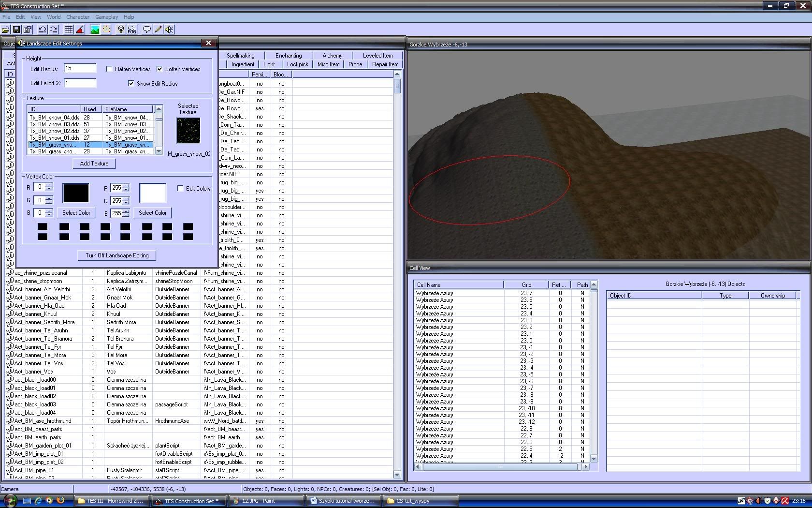The height and width of the screenshot is (508, 812).
Task: Adjust the right G 255 value stepper
Action: coord(126,201)
